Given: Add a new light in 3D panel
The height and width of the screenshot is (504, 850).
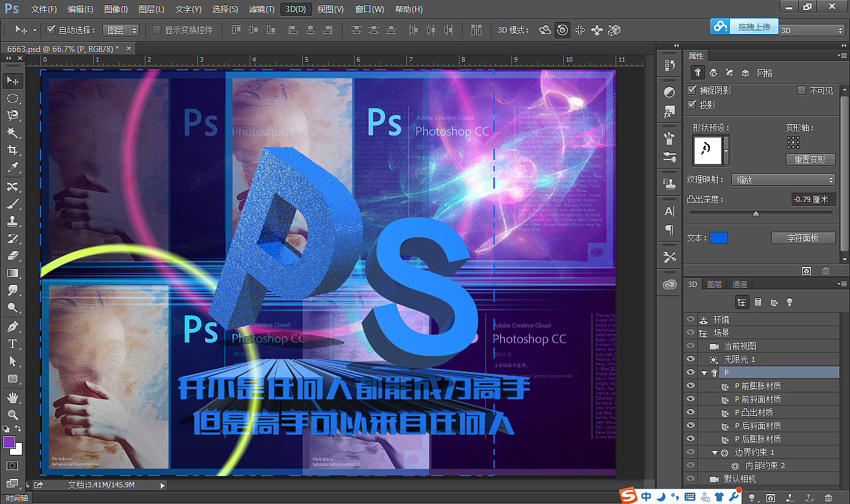Looking at the screenshot, I should point(752,497).
